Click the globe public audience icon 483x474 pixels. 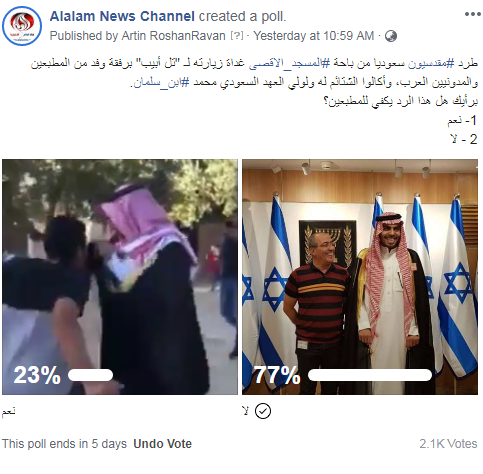point(391,36)
